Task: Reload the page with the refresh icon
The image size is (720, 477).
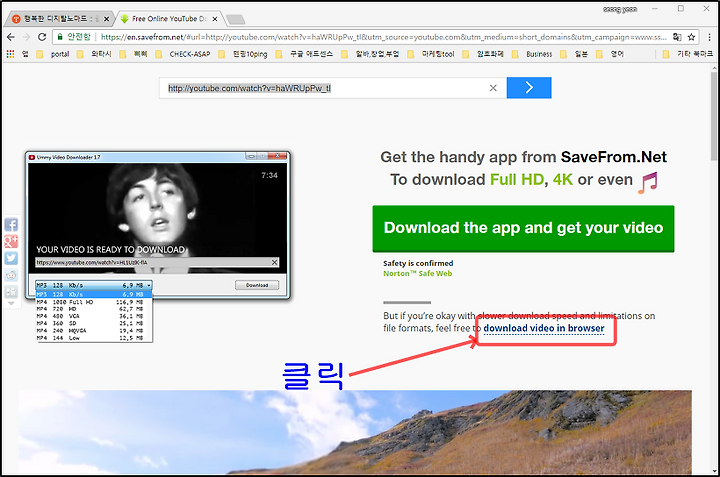Action: point(42,37)
